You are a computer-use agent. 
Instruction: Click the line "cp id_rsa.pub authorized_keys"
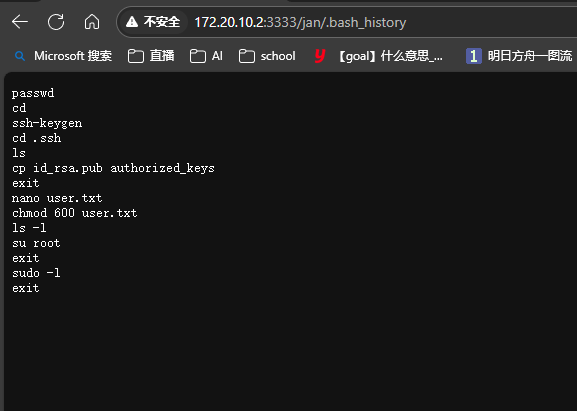pos(113,168)
